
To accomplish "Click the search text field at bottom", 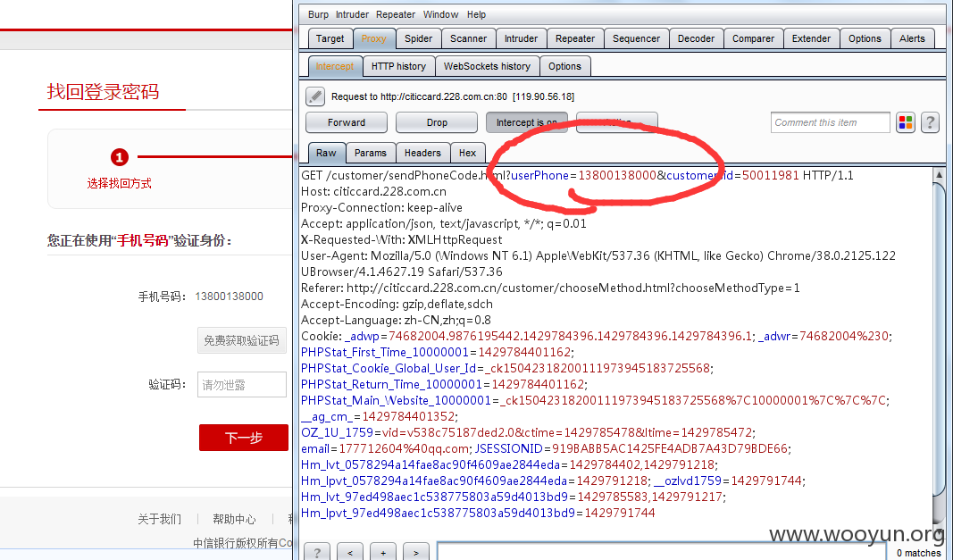I will coord(663,551).
